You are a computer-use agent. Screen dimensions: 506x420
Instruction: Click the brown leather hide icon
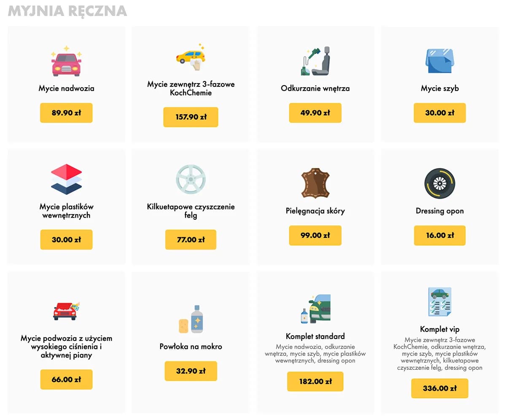[315, 183]
